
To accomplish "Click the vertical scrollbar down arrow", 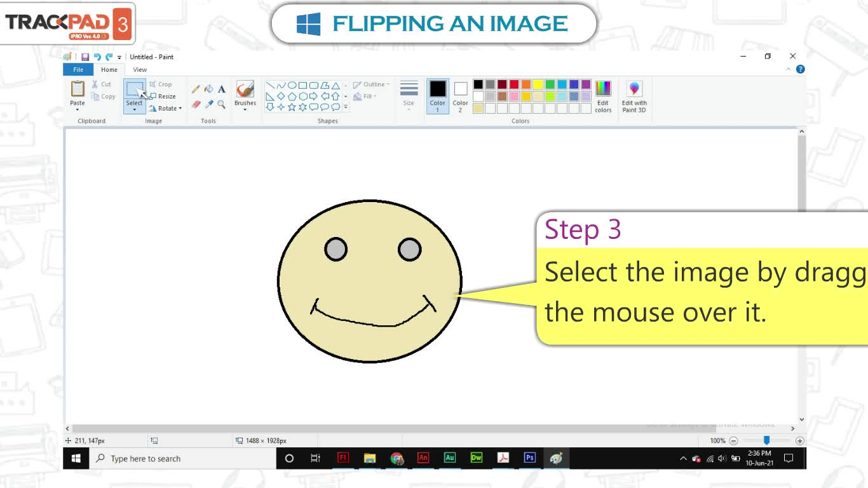I will (x=801, y=419).
